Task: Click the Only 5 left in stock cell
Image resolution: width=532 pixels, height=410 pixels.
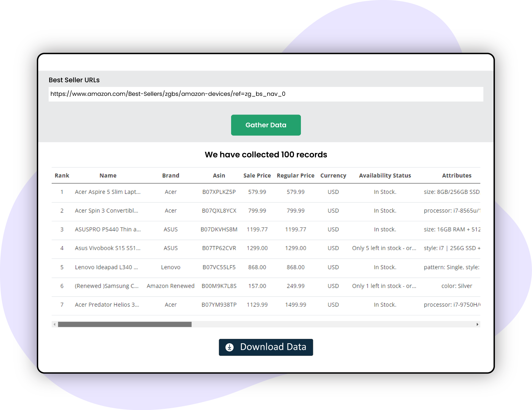Action: pyautogui.click(x=384, y=248)
